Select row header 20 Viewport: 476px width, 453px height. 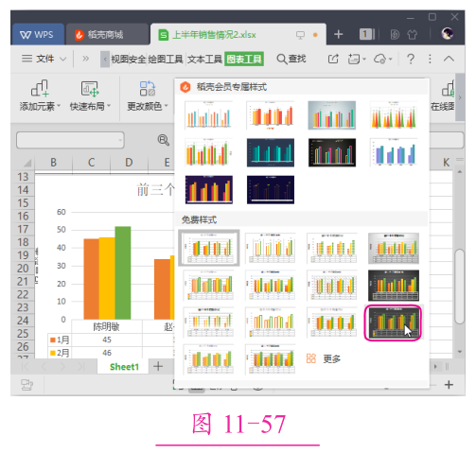(x=23, y=269)
